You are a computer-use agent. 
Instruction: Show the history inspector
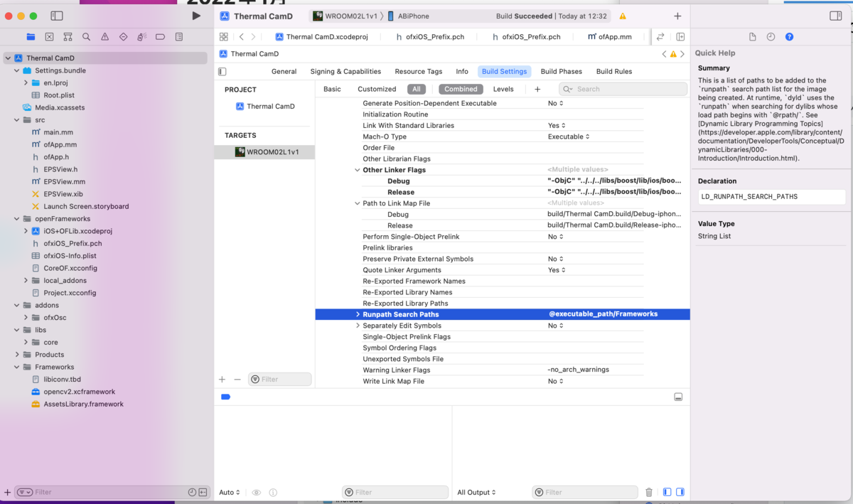click(771, 37)
